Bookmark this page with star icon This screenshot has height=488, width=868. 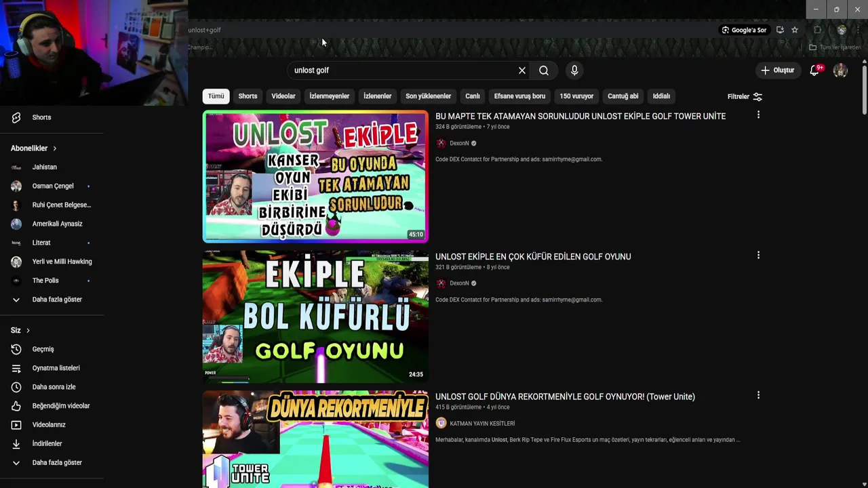tap(795, 30)
